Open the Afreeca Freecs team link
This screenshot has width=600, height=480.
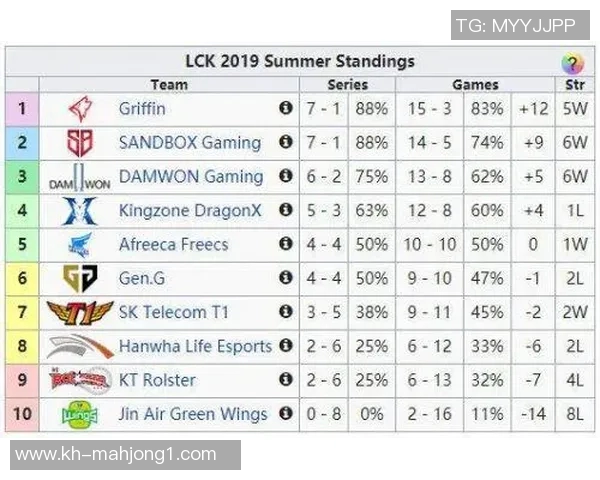173,245
